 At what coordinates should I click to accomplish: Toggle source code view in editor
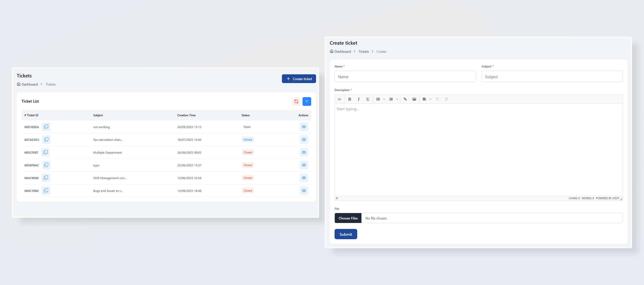(339, 99)
